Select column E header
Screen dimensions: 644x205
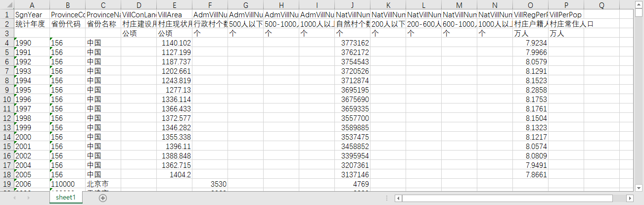tap(174, 5)
